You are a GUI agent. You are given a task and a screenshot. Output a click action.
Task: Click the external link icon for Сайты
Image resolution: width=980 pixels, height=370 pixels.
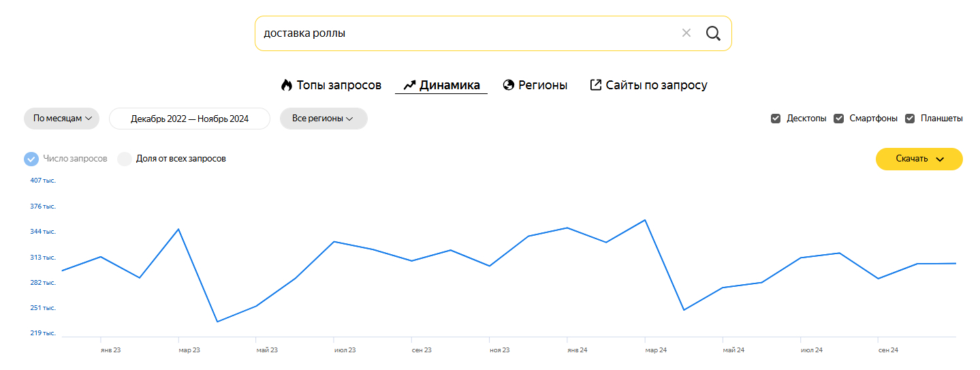coord(595,85)
